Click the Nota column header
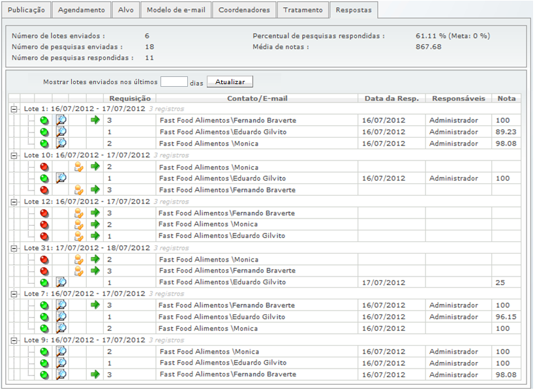The width and height of the screenshot is (535, 392). tap(506, 98)
